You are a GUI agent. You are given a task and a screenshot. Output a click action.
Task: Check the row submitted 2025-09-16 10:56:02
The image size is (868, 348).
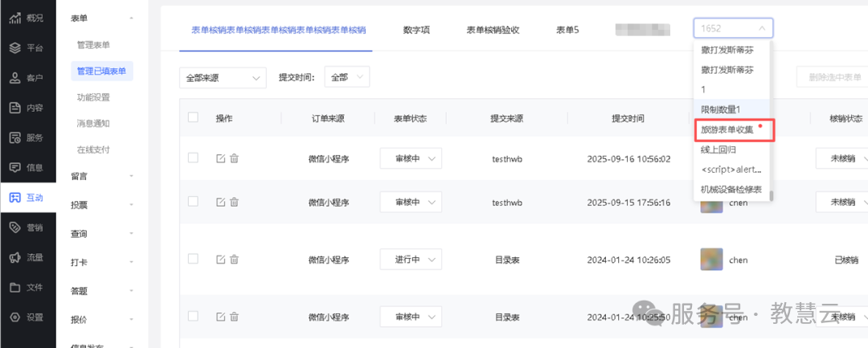(193, 158)
